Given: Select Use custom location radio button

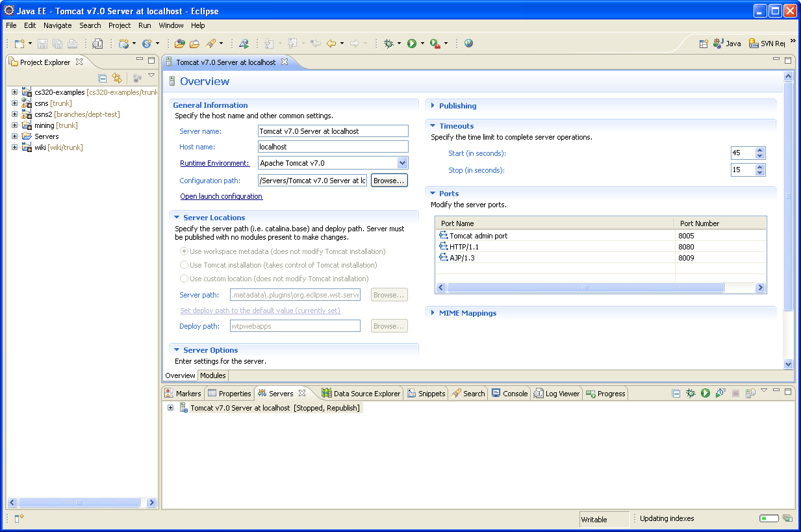Looking at the screenshot, I should click(184, 279).
